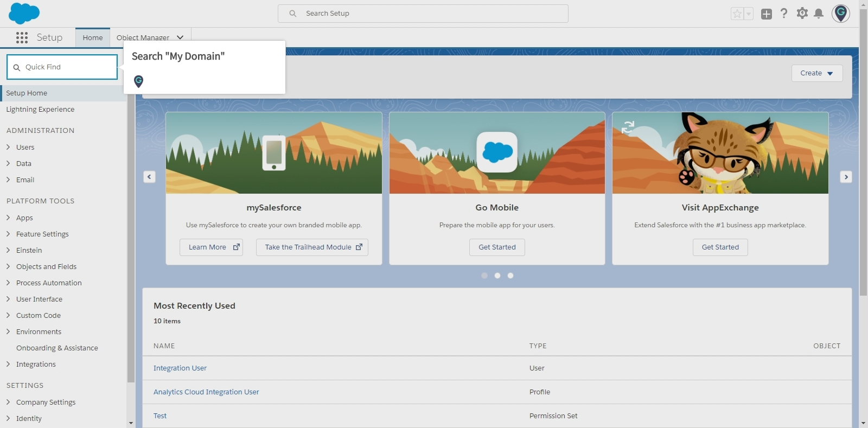Open the notifications bell
Image resolution: width=868 pixels, height=428 pixels.
point(819,14)
